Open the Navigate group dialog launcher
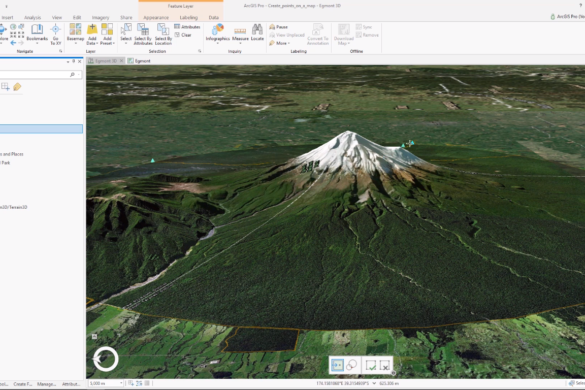585x390 pixels. (x=60, y=51)
